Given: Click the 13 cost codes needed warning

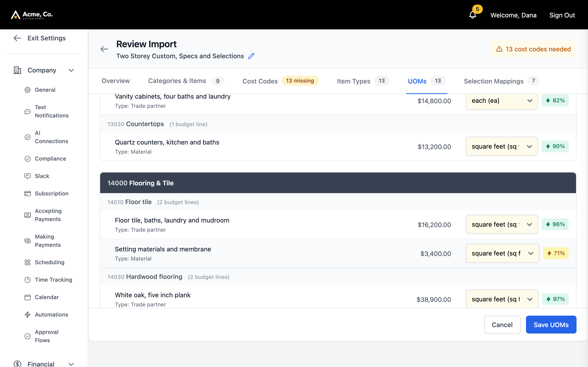Looking at the screenshot, I should pos(534,49).
